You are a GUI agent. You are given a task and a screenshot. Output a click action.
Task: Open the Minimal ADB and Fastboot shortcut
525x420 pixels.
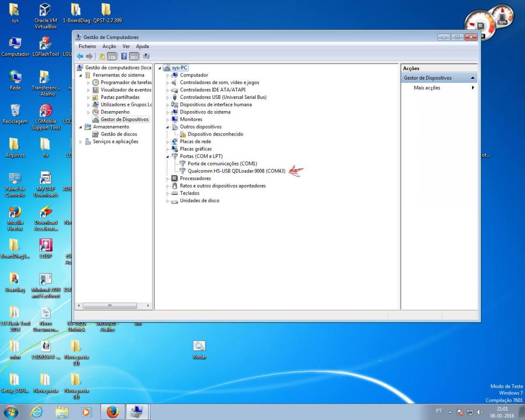click(45, 286)
